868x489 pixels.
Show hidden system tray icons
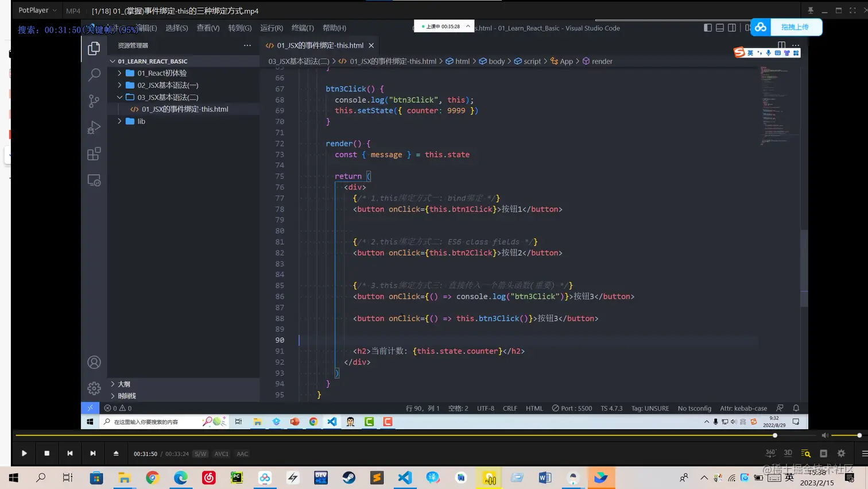pyautogui.click(x=704, y=478)
